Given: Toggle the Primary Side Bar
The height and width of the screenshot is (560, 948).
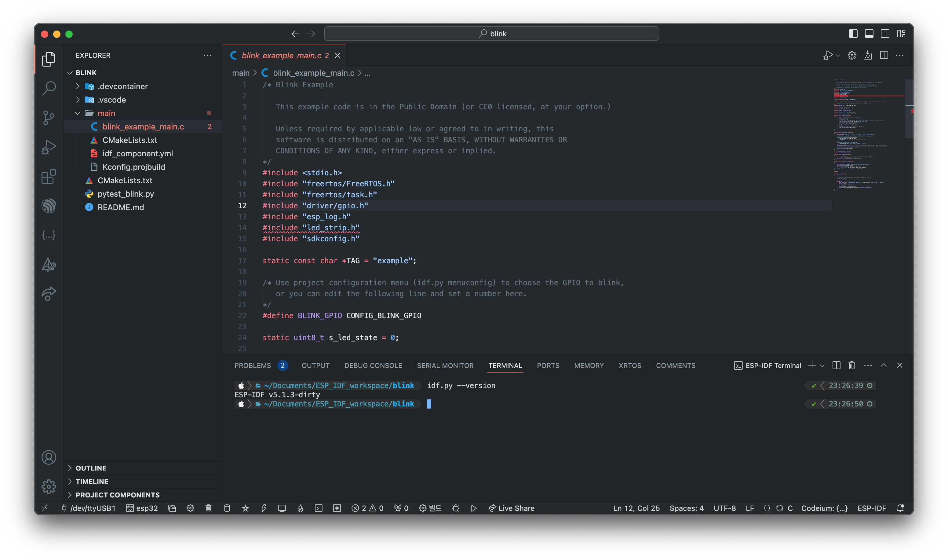Looking at the screenshot, I should (853, 34).
